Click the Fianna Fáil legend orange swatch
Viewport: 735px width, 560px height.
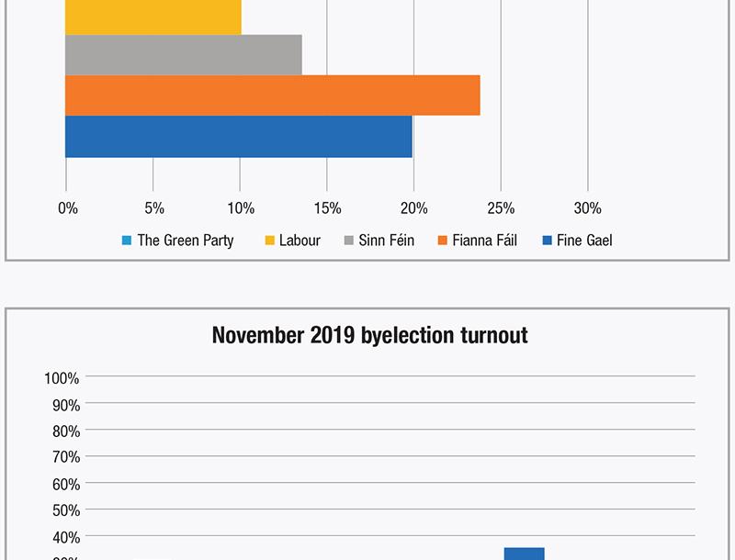(x=442, y=241)
